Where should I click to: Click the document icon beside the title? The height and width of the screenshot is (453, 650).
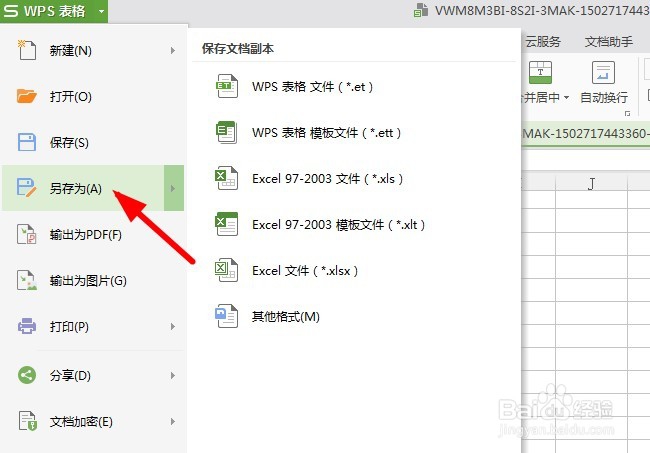pyautogui.click(x=421, y=10)
